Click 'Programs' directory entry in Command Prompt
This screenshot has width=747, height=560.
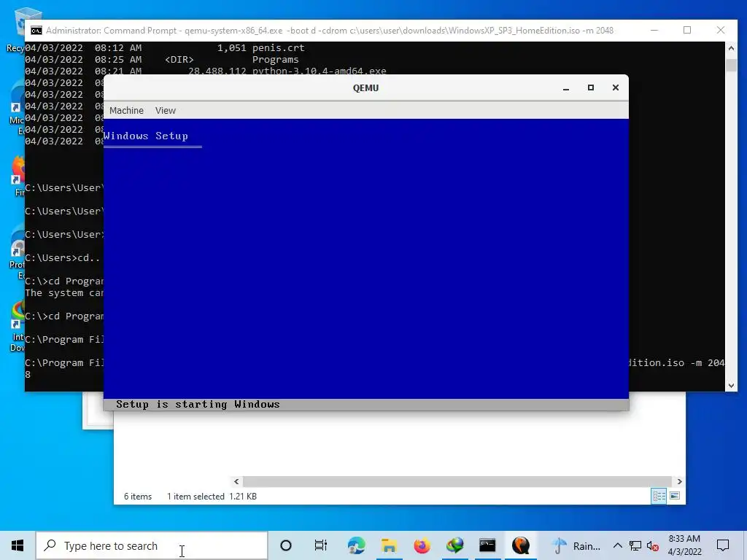(275, 60)
